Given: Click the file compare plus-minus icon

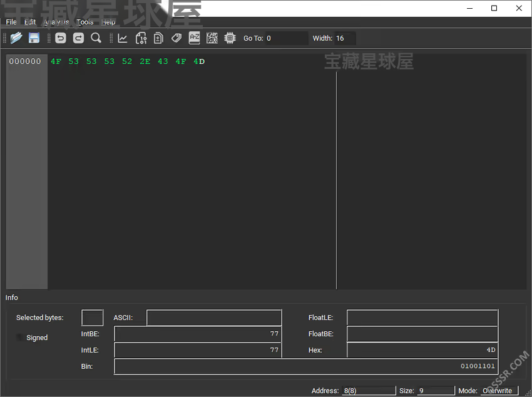Looking at the screenshot, I should click(x=158, y=38).
